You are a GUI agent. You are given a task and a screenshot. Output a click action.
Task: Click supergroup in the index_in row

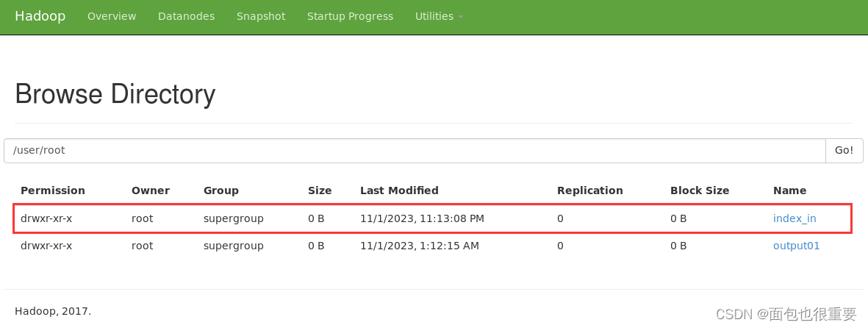pos(234,219)
